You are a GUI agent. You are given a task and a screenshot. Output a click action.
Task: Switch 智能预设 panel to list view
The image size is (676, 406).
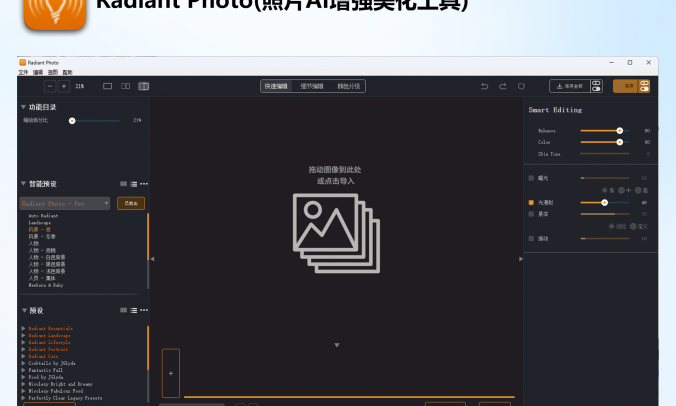click(134, 184)
